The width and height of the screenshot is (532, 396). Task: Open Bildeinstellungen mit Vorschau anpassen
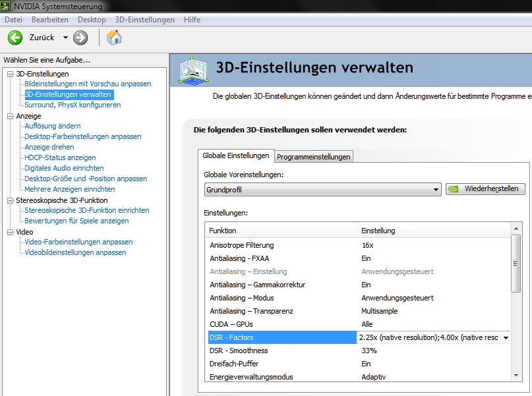tap(88, 84)
